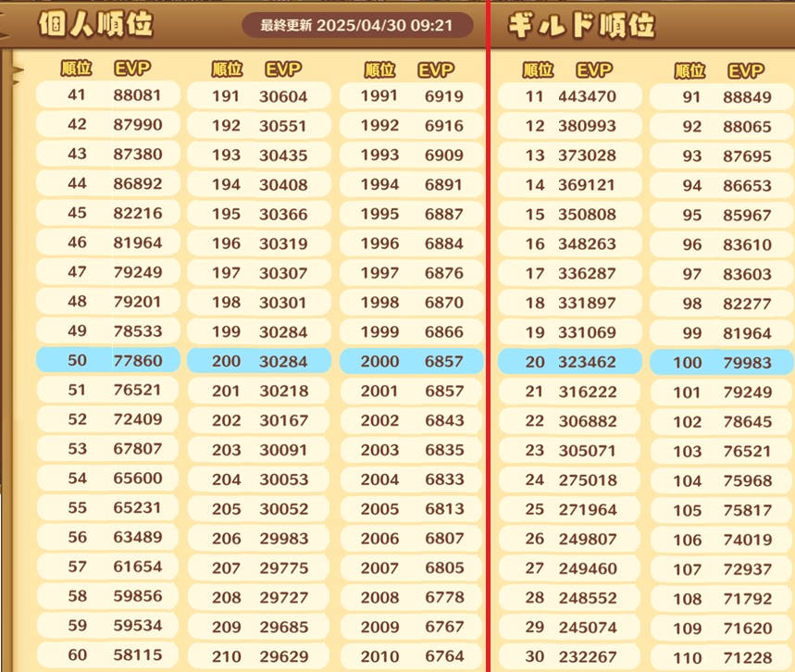Select the 個人順位 header title
The image size is (795, 672).
95,24
